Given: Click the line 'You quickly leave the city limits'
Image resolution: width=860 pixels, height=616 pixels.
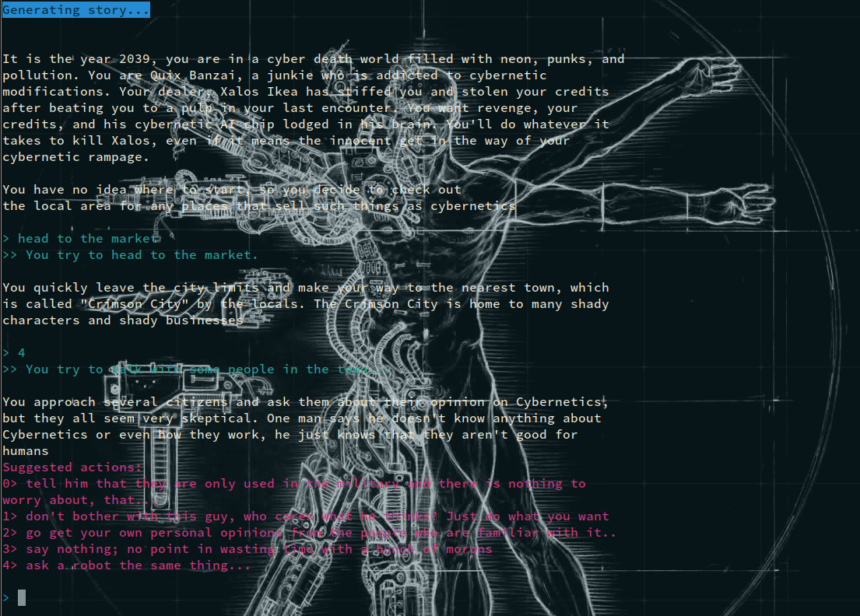Looking at the screenshot, I should (x=306, y=288).
